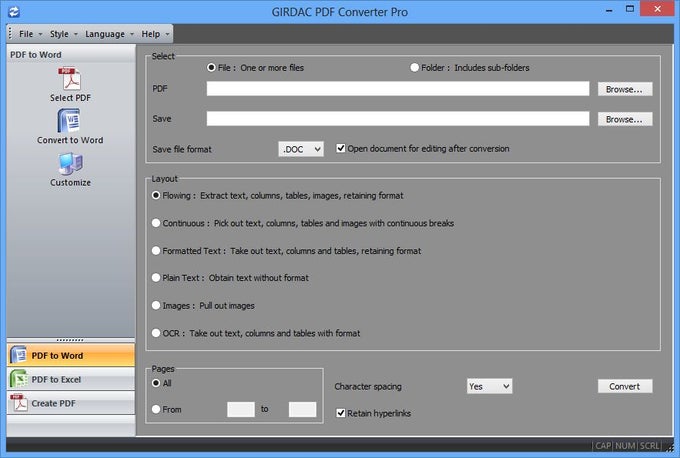Switch to the PDF to Word panel

[71, 355]
